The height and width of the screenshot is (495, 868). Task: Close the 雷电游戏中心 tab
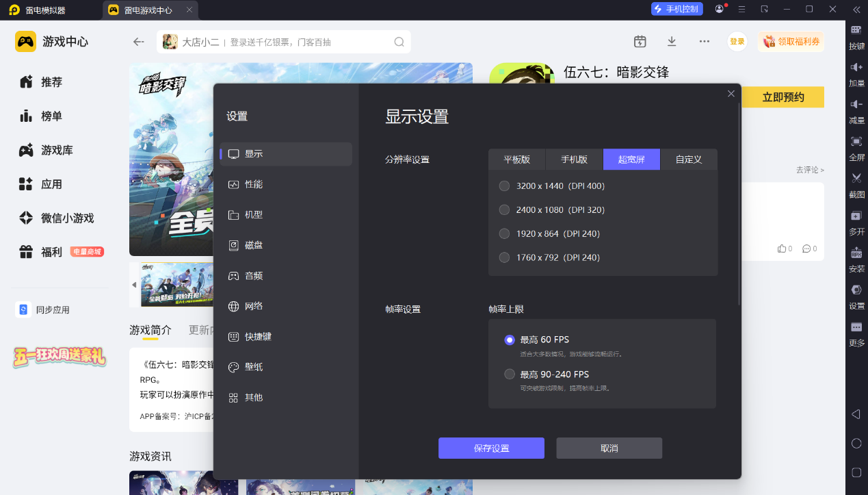[x=189, y=10]
